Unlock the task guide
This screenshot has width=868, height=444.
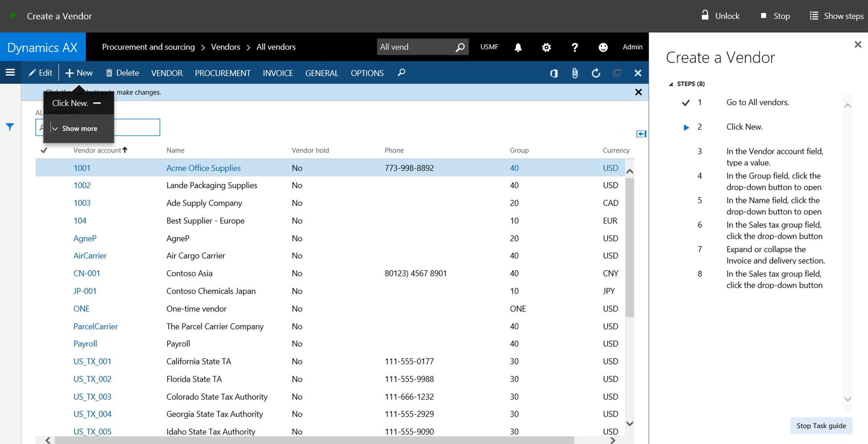[x=720, y=16]
